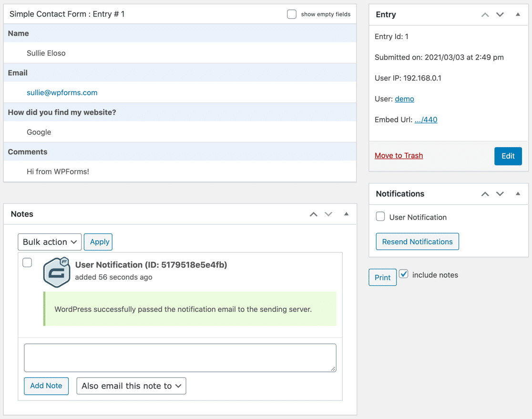Click the added 56 seconds ago timestamp
This screenshot has height=419, width=532.
[113, 277]
